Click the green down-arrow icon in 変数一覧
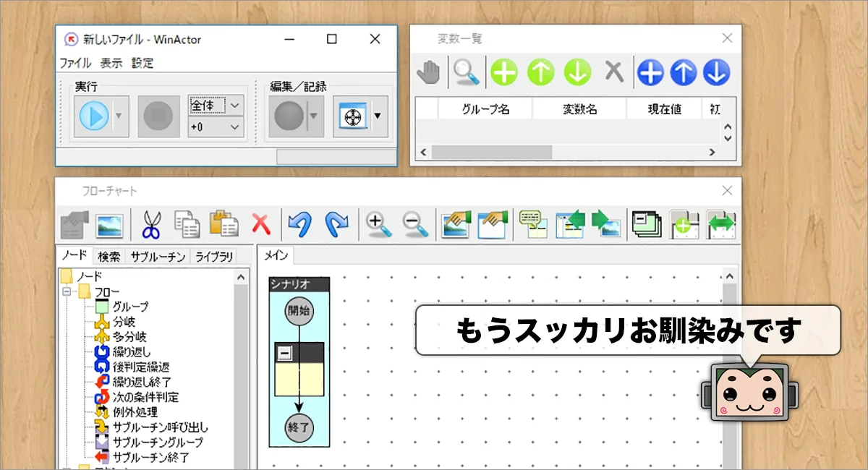The height and width of the screenshot is (470, 868). 577,72
